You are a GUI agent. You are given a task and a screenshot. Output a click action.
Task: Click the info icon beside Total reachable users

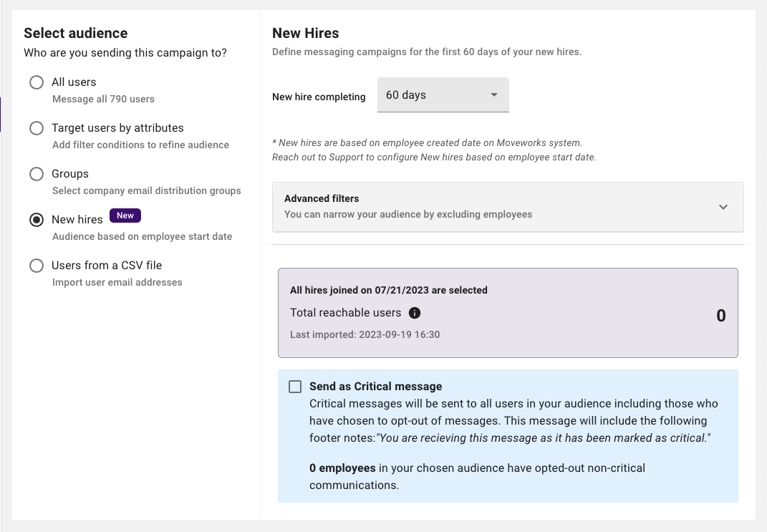click(415, 313)
